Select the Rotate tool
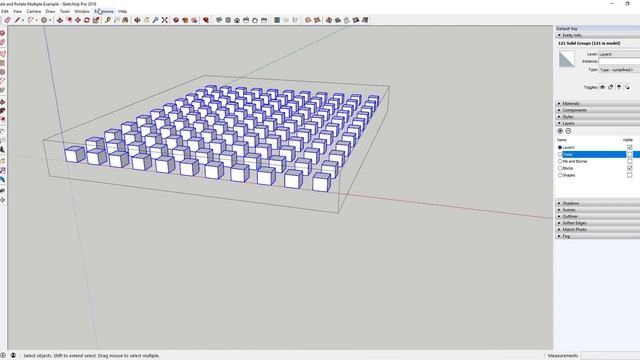 click(x=87, y=20)
